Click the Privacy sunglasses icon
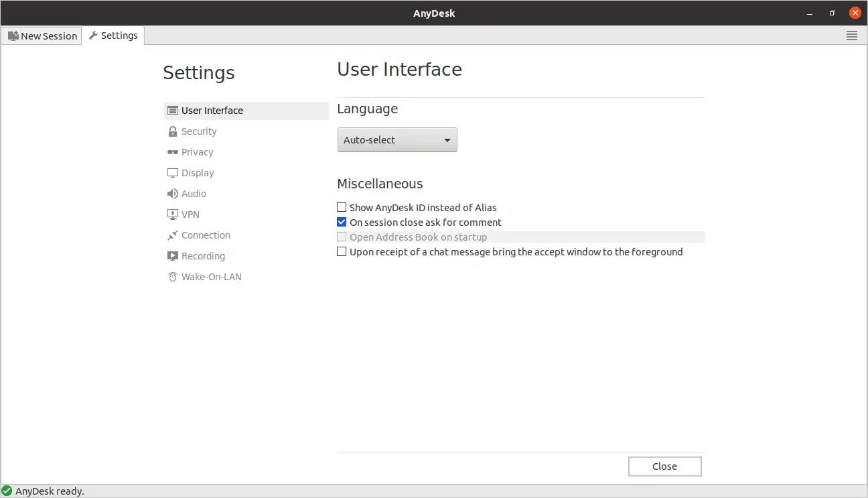The image size is (868, 498). (x=173, y=152)
